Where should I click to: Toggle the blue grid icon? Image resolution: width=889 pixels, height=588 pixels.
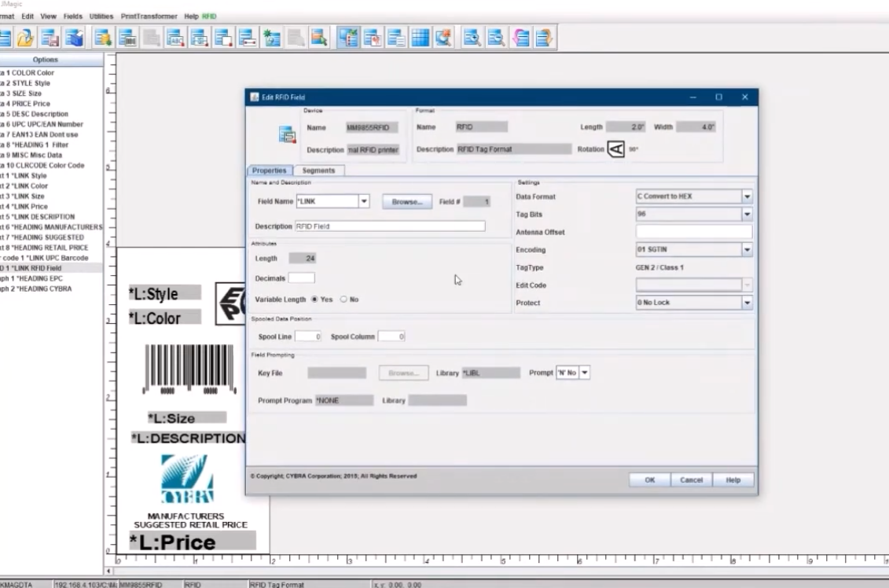pos(420,38)
